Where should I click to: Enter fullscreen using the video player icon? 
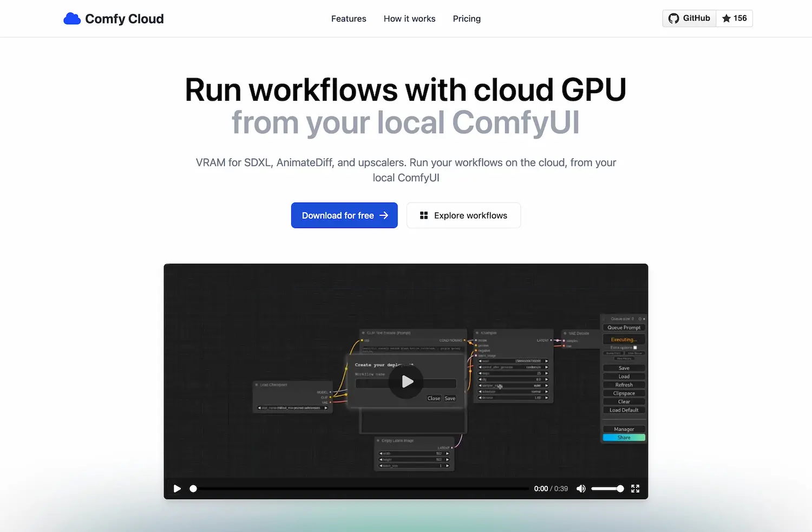(635, 488)
